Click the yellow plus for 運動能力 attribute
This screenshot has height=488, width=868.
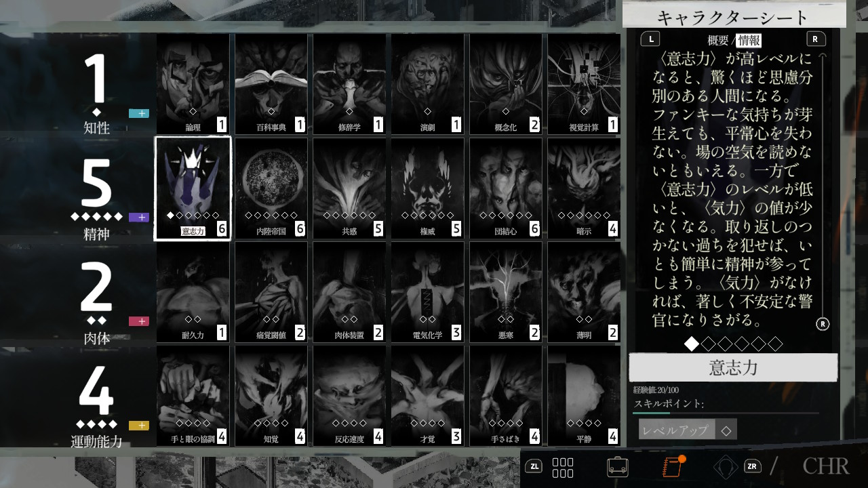[139, 426]
